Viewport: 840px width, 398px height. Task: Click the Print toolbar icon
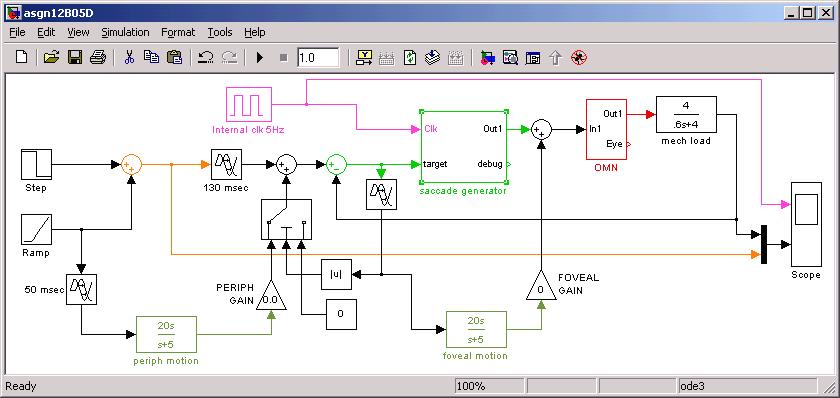point(98,57)
